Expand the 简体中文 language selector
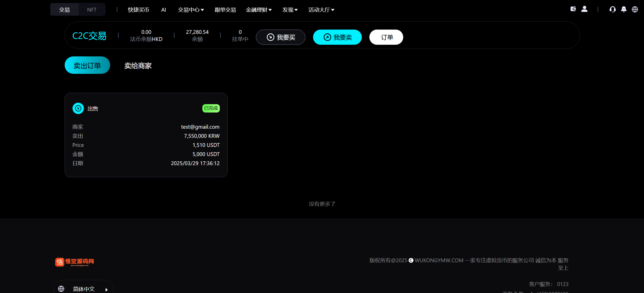The image size is (644, 293). 83,289
